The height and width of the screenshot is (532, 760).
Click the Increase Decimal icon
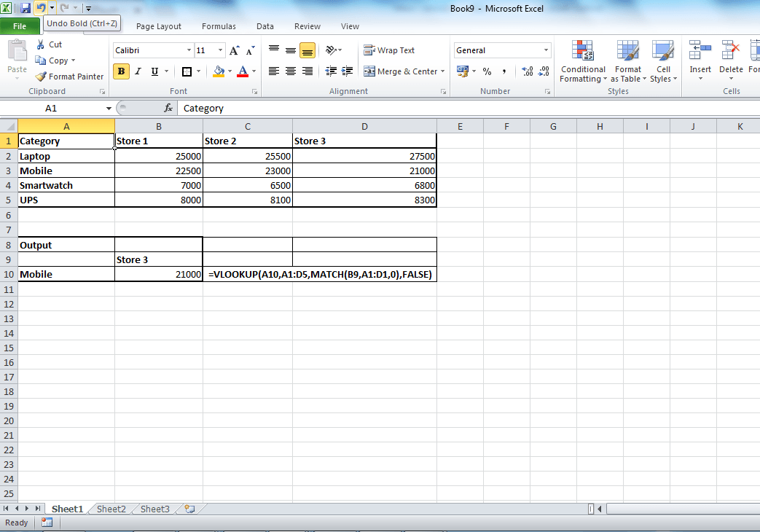click(528, 71)
